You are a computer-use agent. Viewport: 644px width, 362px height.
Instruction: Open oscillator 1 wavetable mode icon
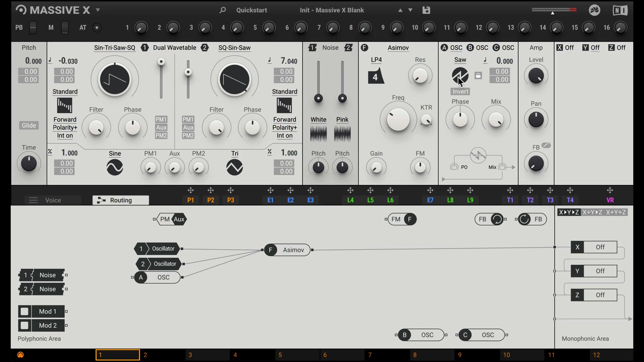click(x=64, y=106)
